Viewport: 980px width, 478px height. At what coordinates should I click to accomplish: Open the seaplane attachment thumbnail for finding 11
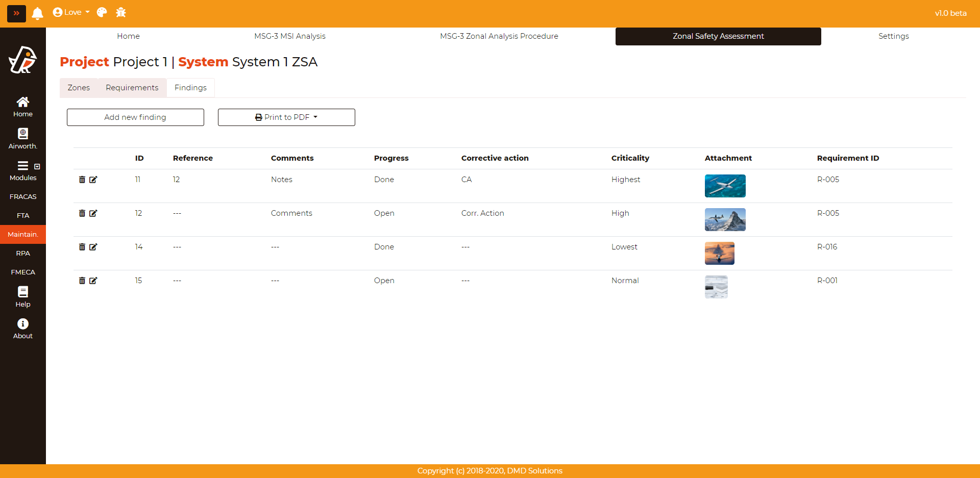point(725,186)
